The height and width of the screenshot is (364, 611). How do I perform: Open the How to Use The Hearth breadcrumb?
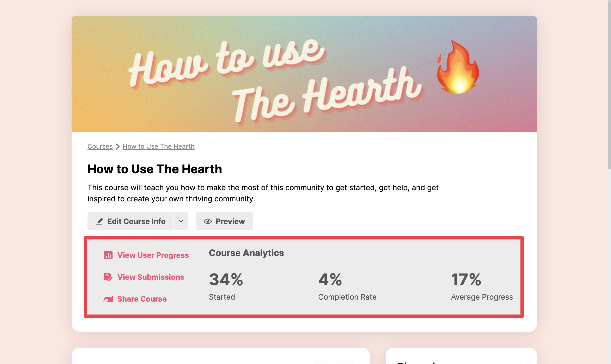159,146
